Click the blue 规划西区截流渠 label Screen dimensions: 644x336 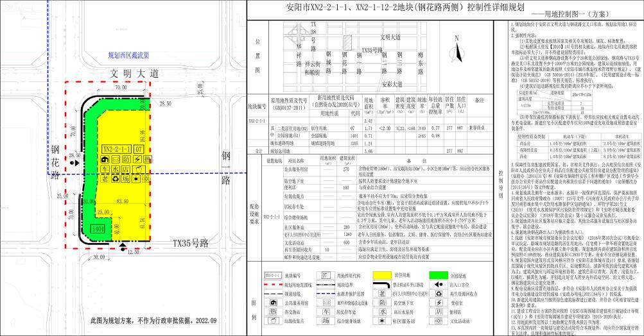[128, 55]
